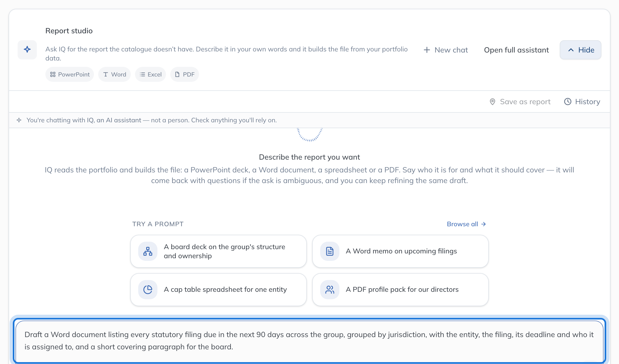Collapse the panel with the Hide button

click(x=581, y=50)
